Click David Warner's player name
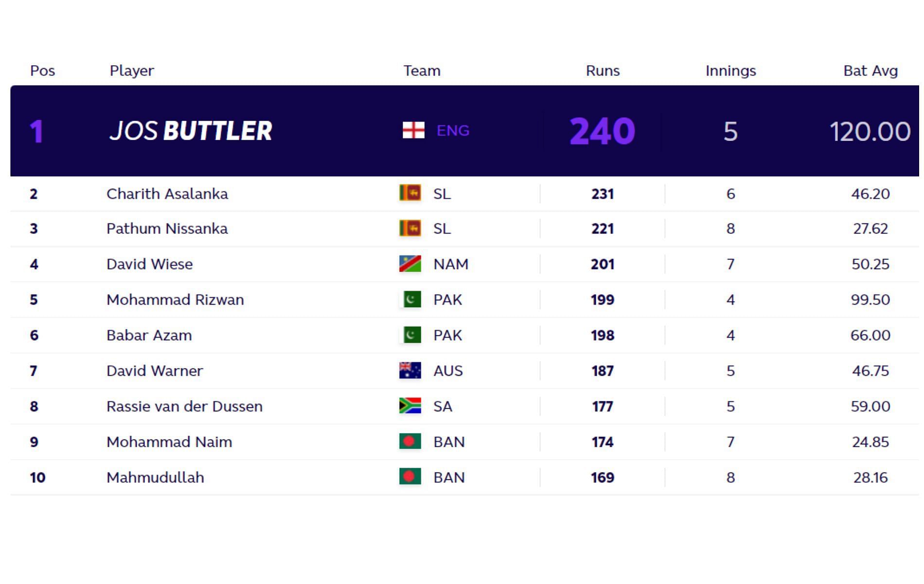The width and height of the screenshot is (924, 584). pos(155,370)
